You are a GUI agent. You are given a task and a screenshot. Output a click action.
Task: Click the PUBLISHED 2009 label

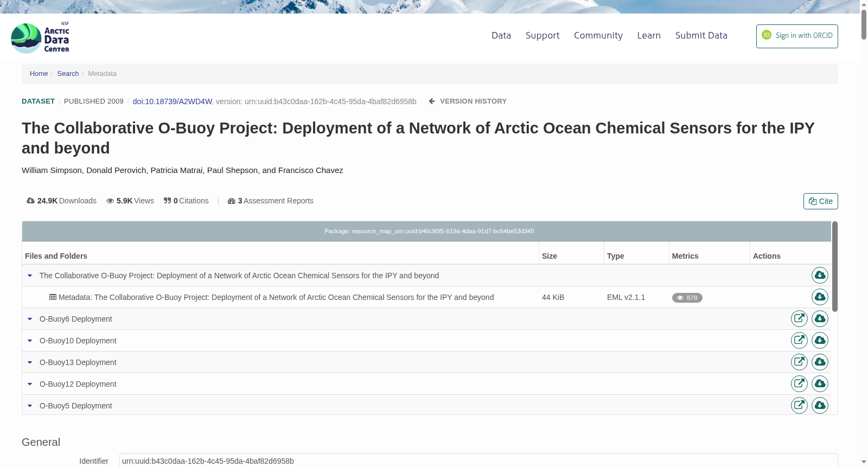94,101
